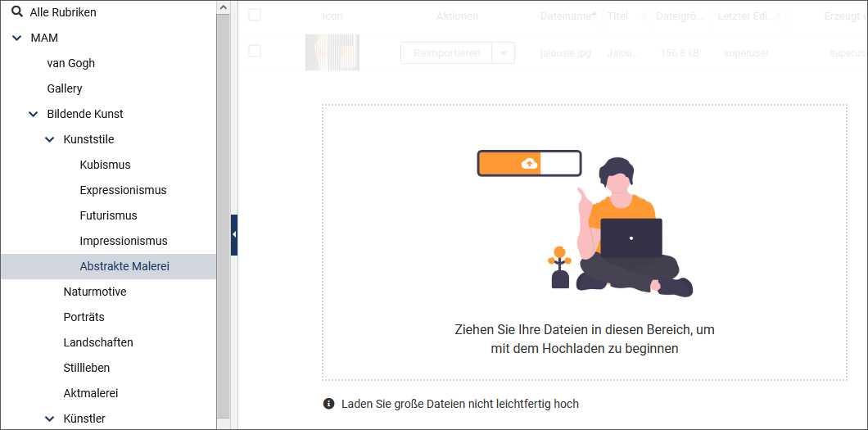Click the Dateigröße column header
Image resolution: width=868 pixels, height=430 pixels.
pyautogui.click(x=677, y=16)
